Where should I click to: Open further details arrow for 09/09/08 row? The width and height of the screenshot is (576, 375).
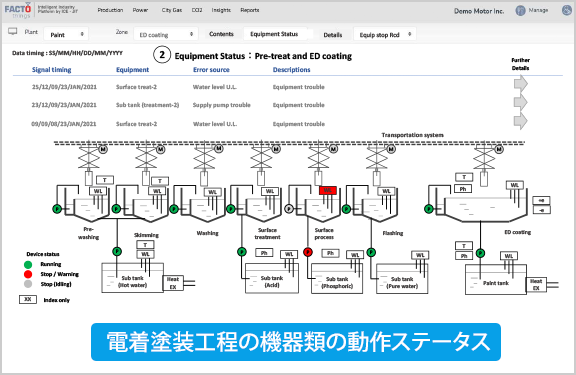click(521, 121)
